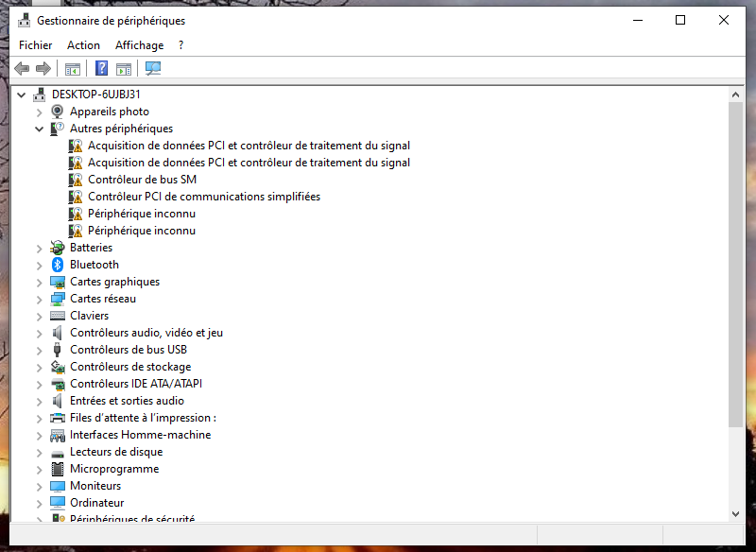Click the print queue printer icon

pos(58,418)
